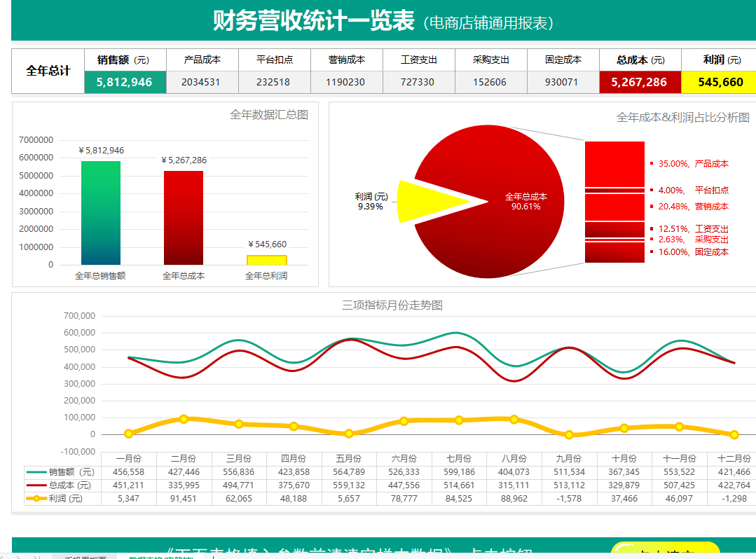Click the 232518 platform fee cell

(275, 82)
